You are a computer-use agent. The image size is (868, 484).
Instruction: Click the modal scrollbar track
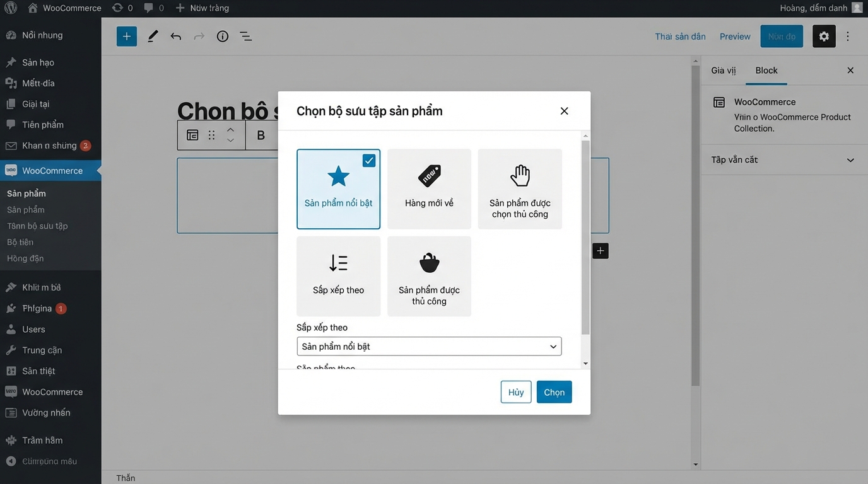(x=585, y=284)
